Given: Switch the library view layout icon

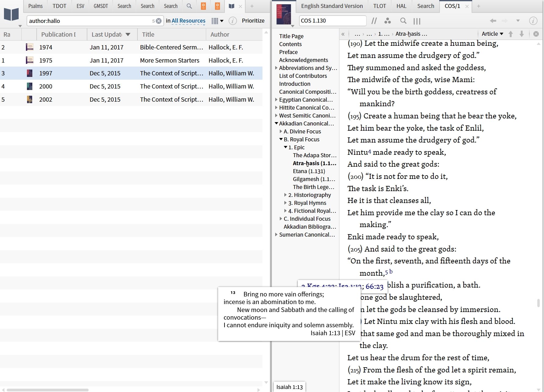Looking at the screenshot, I should tap(215, 21).
